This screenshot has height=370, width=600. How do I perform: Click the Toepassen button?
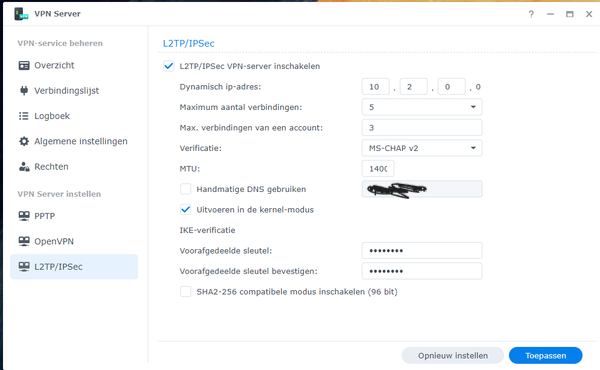click(546, 355)
